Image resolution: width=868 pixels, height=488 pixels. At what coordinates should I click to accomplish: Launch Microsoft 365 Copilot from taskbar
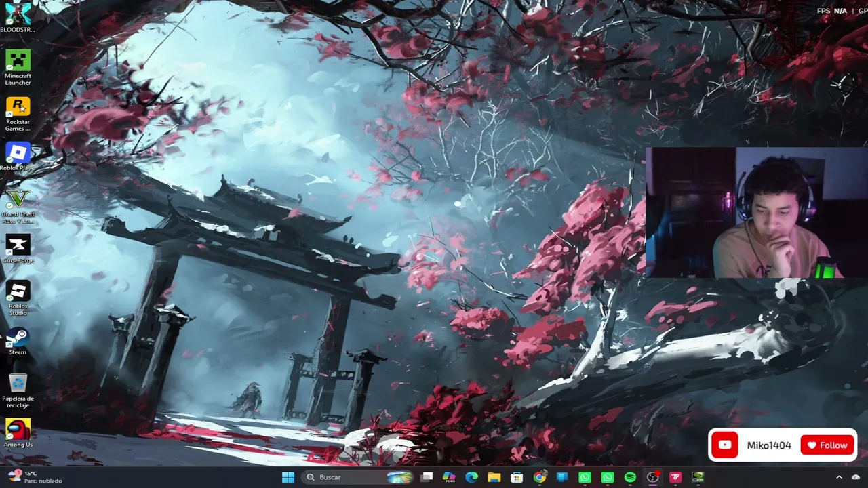click(449, 477)
